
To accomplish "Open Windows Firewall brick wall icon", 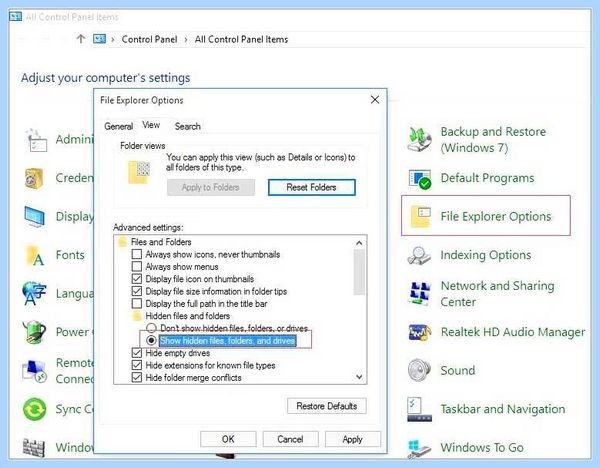I will click(34, 448).
